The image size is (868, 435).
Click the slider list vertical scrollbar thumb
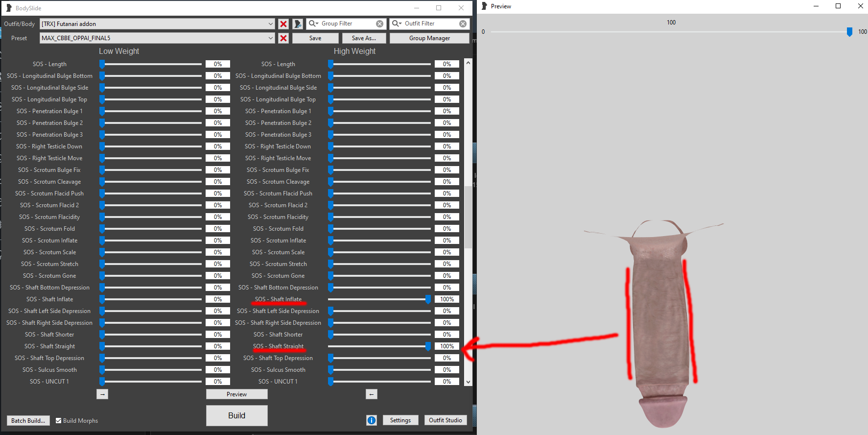[x=468, y=217]
